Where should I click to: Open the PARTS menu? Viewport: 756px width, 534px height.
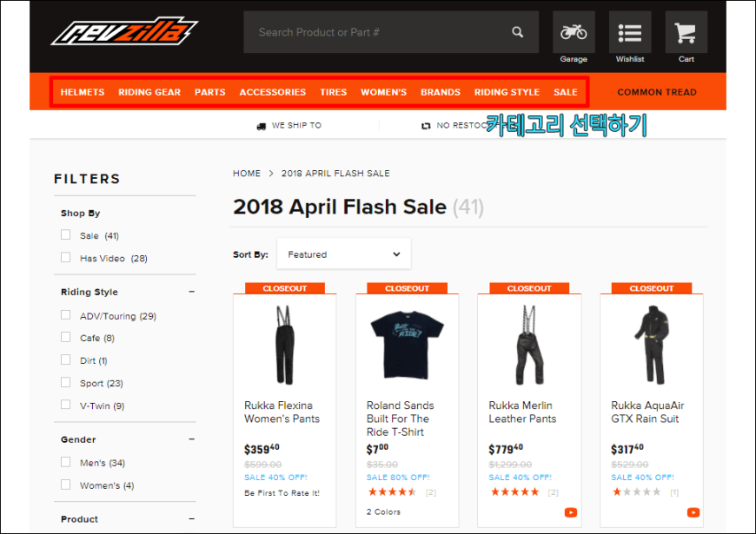tap(209, 92)
